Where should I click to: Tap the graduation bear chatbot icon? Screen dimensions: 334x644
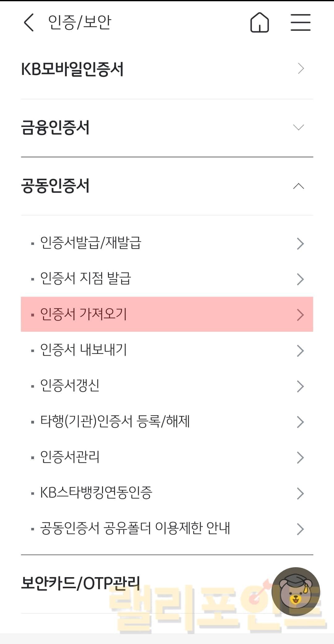pos(295,591)
